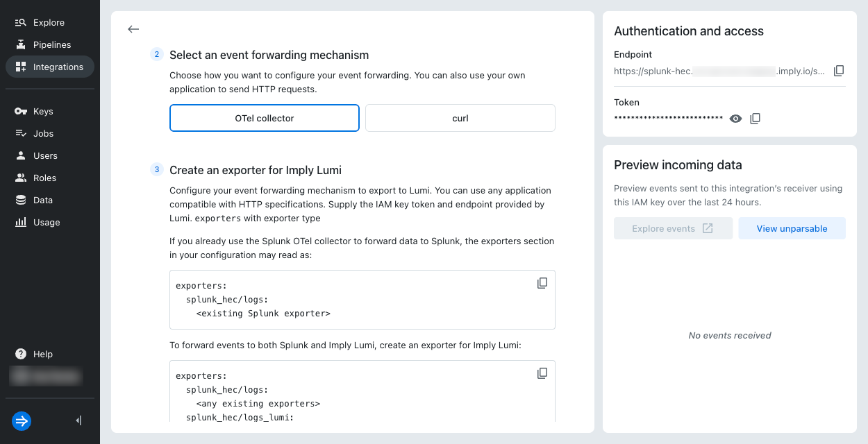The image size is (868, 444).
Task: Open the Data page
Action: [x=49, y=200]
